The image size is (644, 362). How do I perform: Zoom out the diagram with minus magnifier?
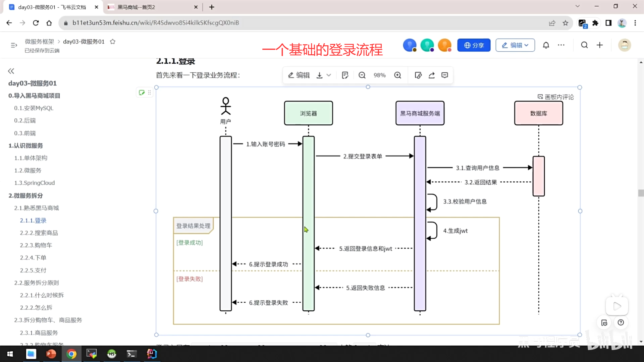click(x=362, y=75)
